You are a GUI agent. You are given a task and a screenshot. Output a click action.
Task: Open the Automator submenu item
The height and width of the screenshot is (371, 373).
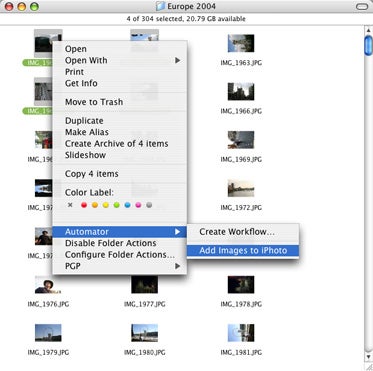(120, 232)
